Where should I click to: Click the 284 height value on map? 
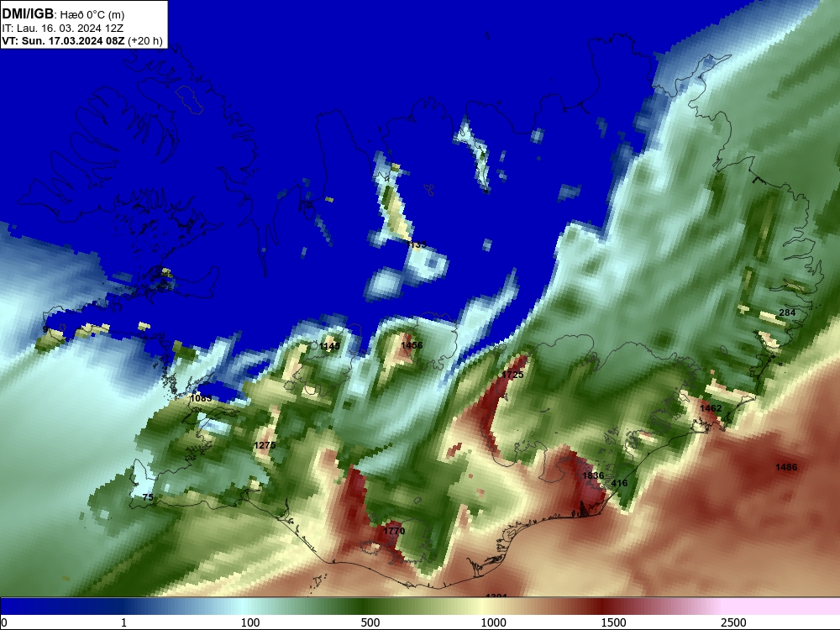[x=788, y=312]
